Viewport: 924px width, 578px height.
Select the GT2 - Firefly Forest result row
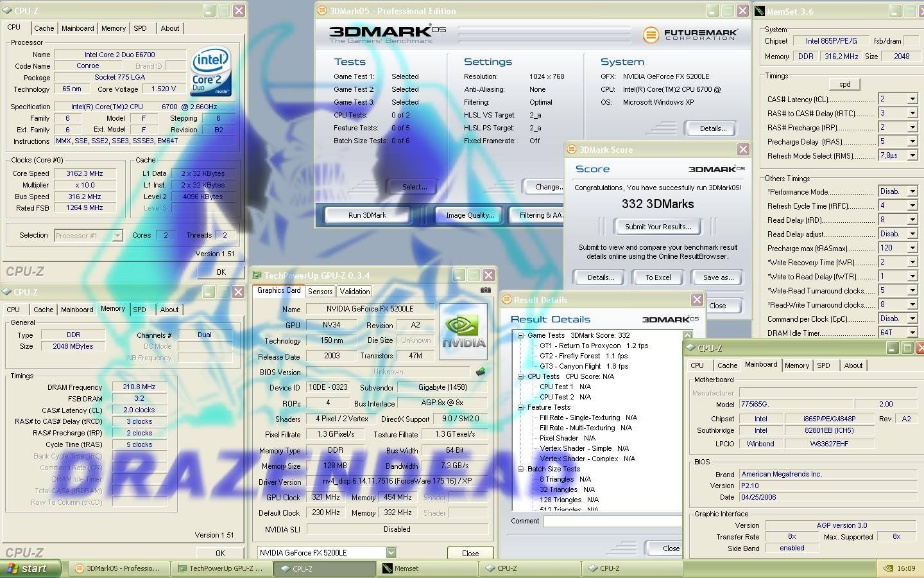[x=583, y=356]
